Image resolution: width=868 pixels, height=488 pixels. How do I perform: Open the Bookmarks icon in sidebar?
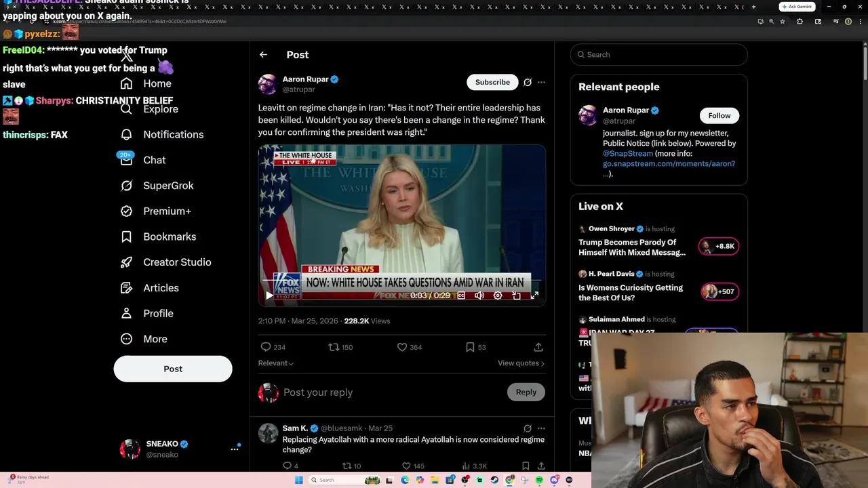(x=126, y=237)
